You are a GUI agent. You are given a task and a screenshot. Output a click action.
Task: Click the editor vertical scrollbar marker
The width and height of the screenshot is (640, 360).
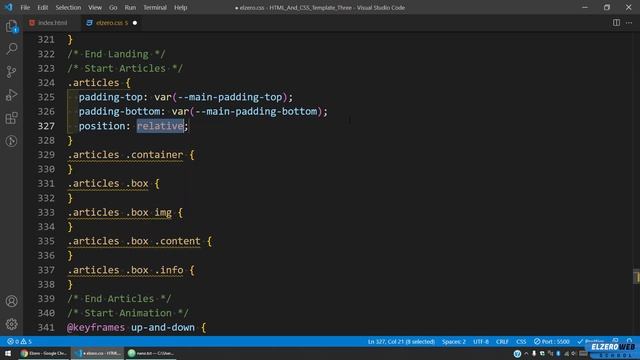pos(636,276)
